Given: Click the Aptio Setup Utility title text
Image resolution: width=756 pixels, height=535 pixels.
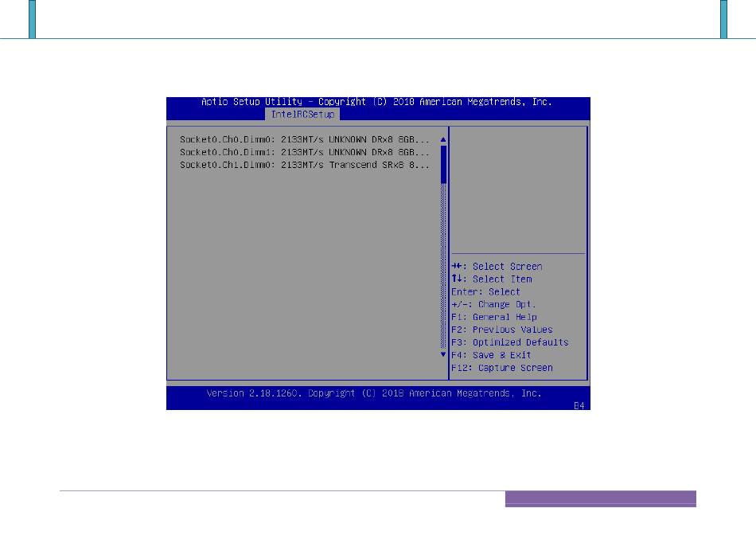Looking at the screenshot, I should [x=376, y=102].
